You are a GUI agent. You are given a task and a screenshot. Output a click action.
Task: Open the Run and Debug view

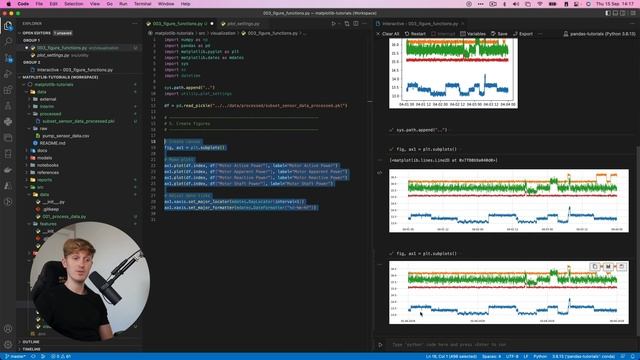(x=8, y=74)
